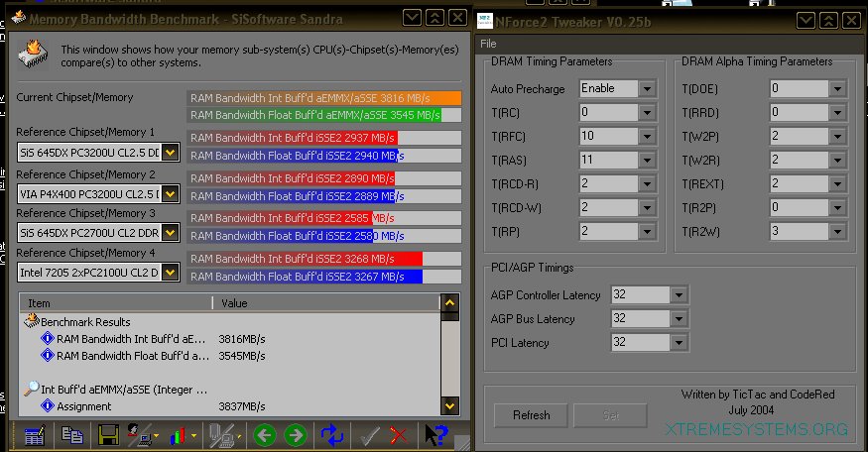The width and height of the screenshot is (868, 452).
Task: Click the Sandra title bar application icon
Action: click(x=18, y=17)
